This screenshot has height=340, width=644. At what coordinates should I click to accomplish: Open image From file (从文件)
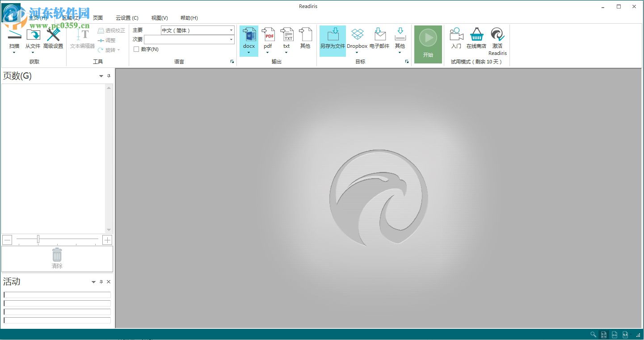pyautogui.click(x=33, y=35)
